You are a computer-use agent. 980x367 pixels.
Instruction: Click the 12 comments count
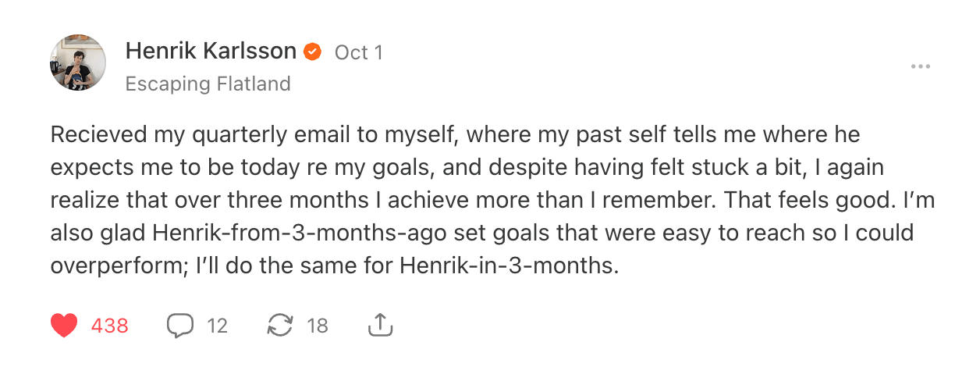click(x=218, y=326)
